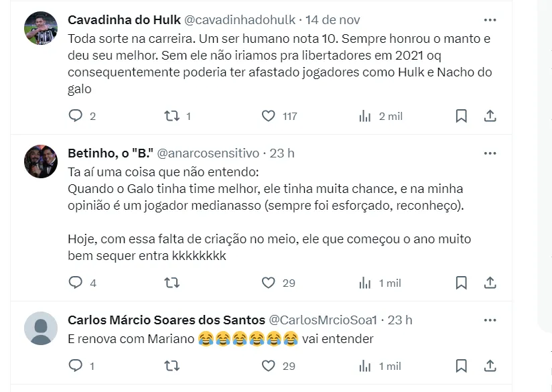Share Cavadinha do Hulk's tweet

[490, 116]
